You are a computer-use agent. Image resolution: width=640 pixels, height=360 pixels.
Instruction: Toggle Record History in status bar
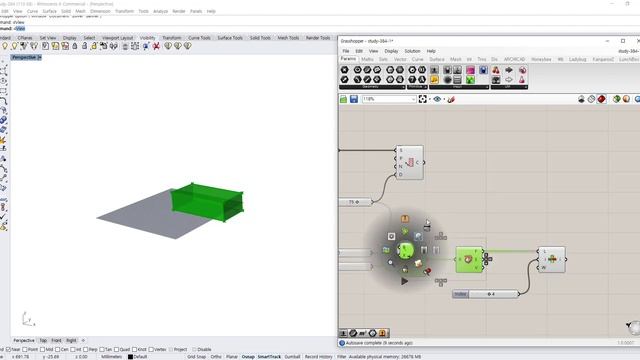tap(318, 357)
